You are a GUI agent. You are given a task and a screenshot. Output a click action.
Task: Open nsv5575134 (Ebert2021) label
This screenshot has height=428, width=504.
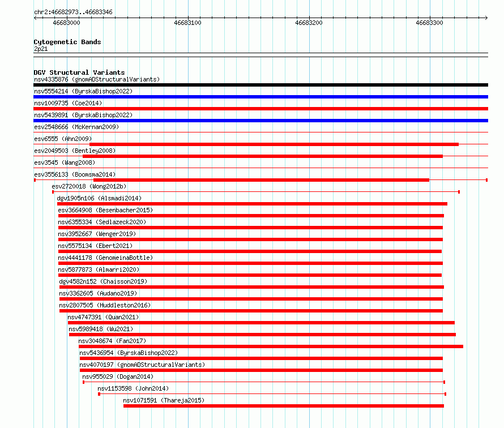pyautogui.click(x=95, y=246)
